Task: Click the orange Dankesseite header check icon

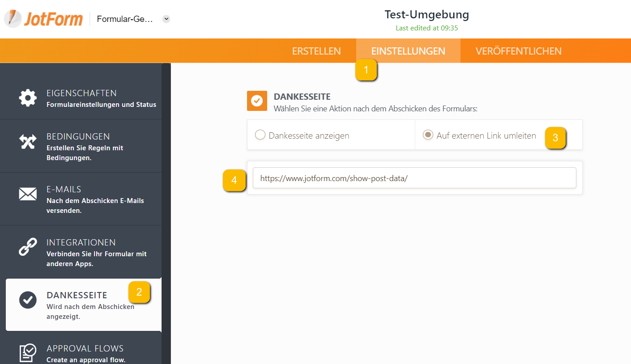Action: (x=257, y=101)
